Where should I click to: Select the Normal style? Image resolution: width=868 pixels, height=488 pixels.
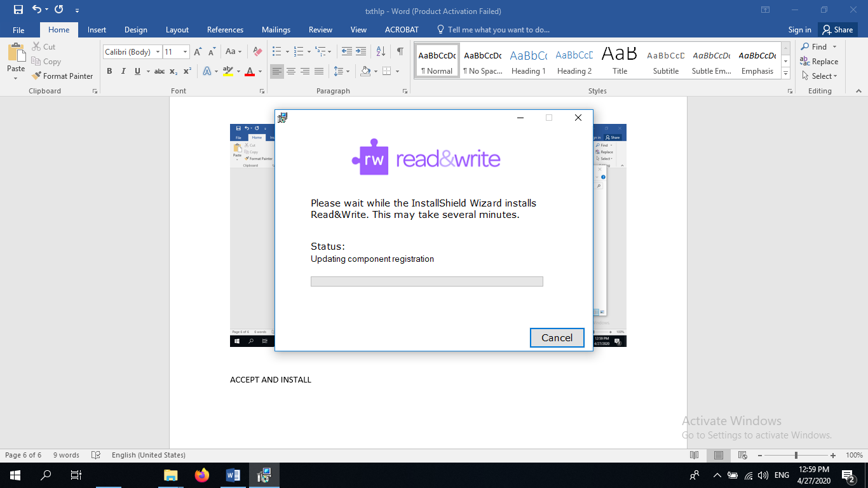coord(437,62)
